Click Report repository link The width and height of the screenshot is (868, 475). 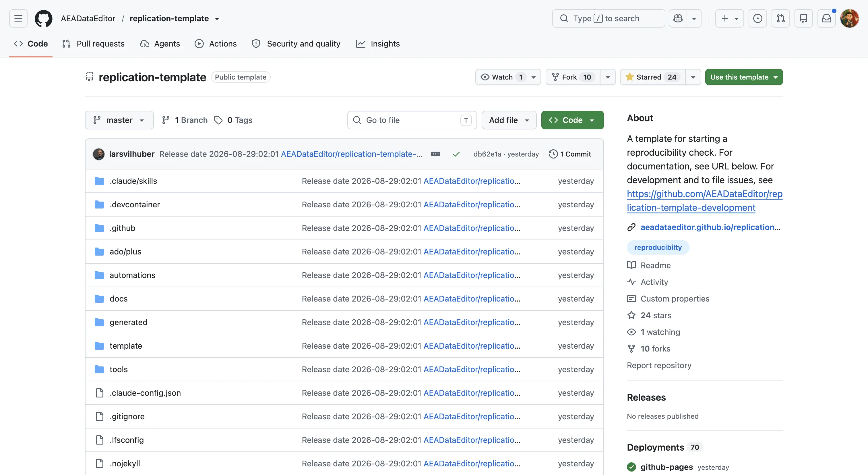coord(659,366)
